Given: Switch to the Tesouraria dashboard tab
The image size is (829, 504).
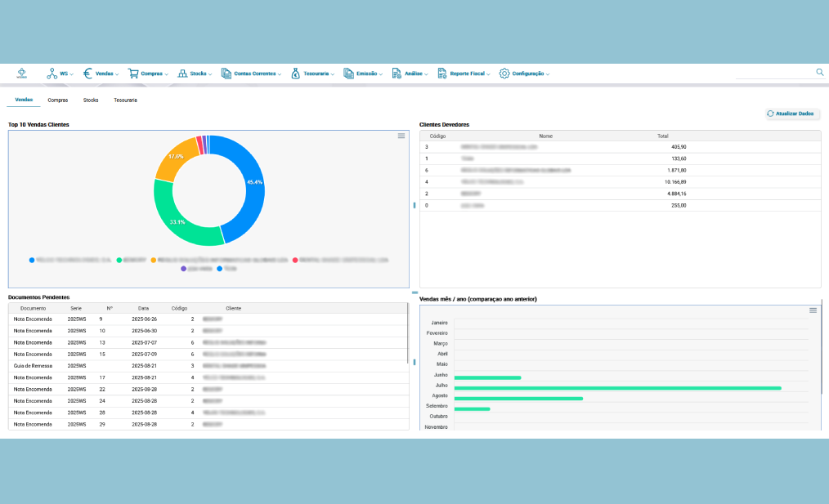Looking at the screenshot, I should pyautogui.click(x=125, y=100).
